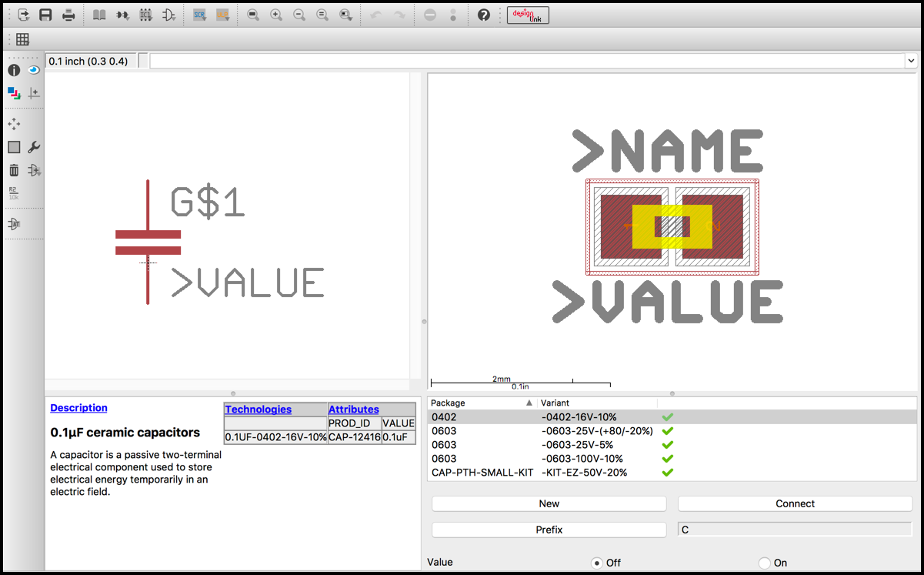Screen dimensions: 924x575
Task: Click the Save disk icon
Action: click(45, 15)
